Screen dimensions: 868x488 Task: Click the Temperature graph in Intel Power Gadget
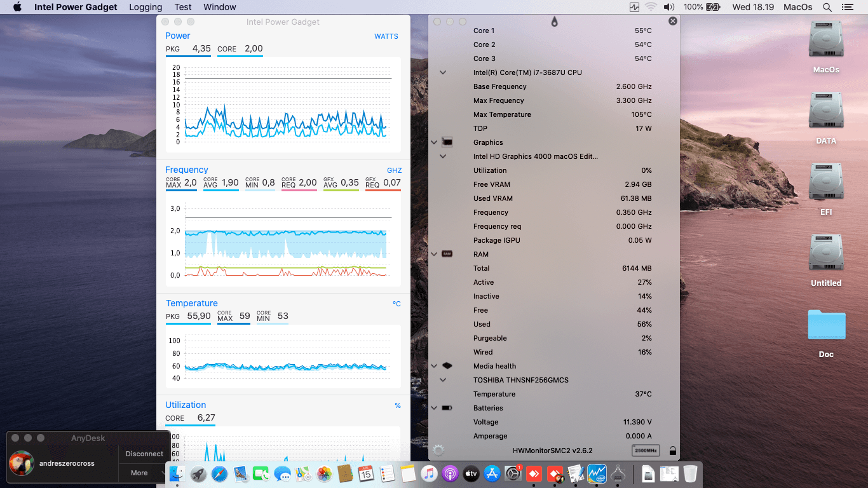283,356
